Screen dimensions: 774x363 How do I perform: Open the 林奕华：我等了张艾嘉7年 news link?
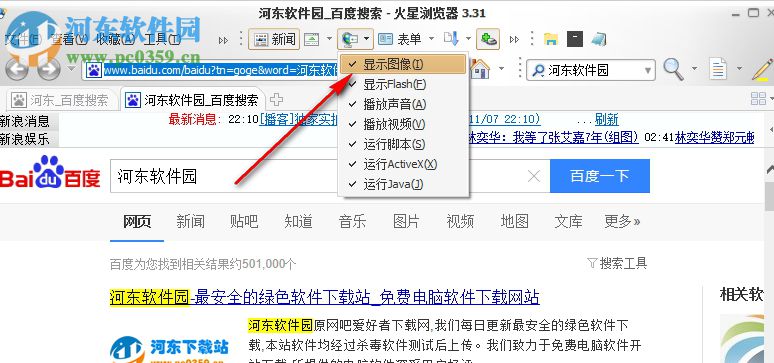click(x=553, y=137)
